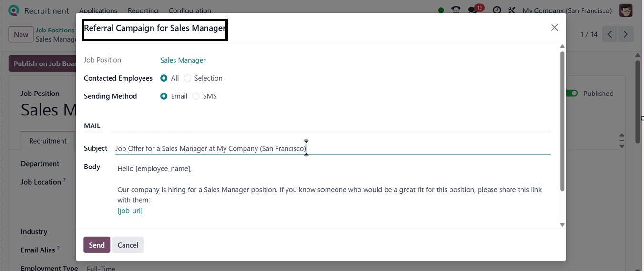Viewport: 644px width, 271px height.
Task: Click the Recruitment app logo icon
Action: point(14,10)
